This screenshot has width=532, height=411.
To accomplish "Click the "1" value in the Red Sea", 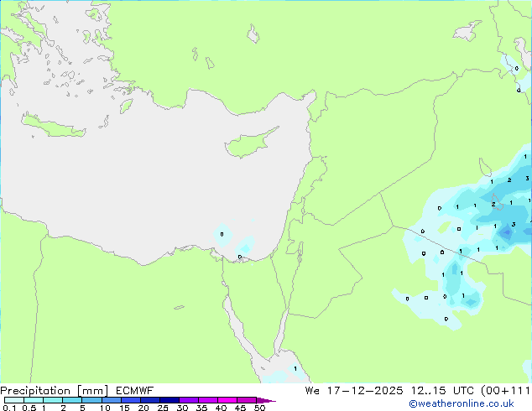I will tap(295, 368).
